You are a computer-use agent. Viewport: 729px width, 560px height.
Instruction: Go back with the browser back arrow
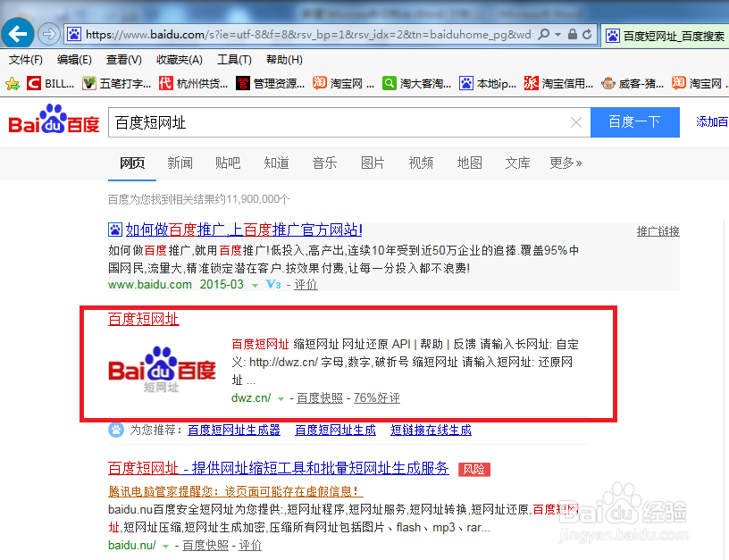click(x=18, y=33)
